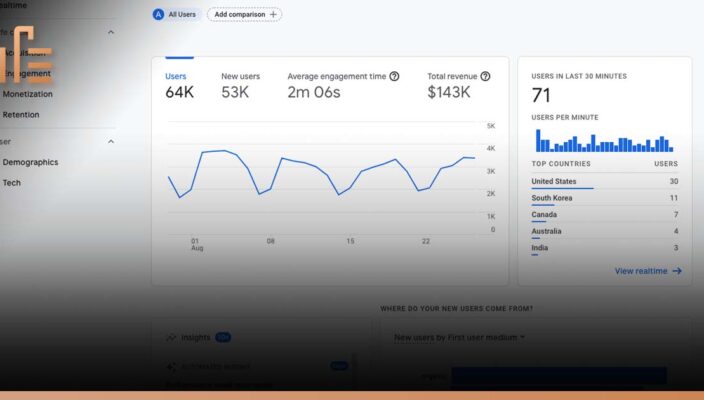Click the United States row in Top Countries
704x400 pixels.
(604, 182)
